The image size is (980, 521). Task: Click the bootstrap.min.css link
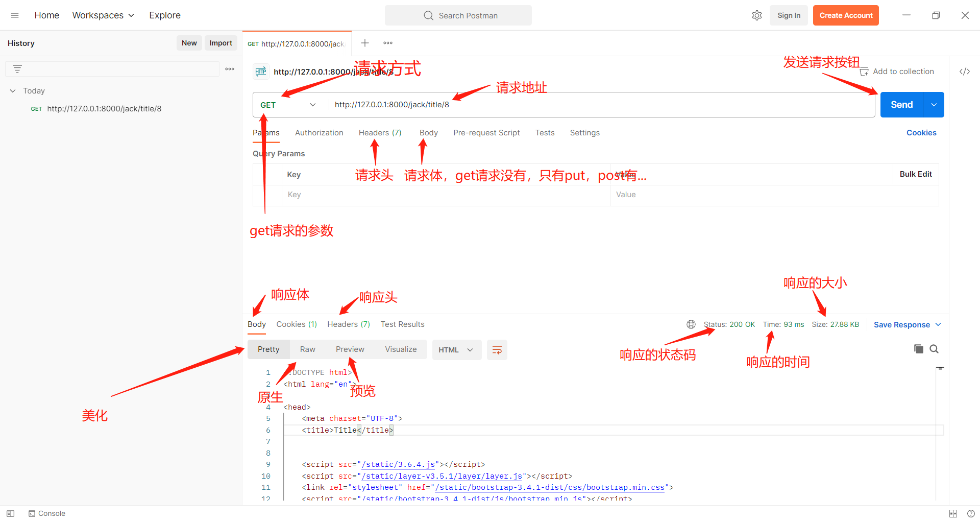click(550, 487)
